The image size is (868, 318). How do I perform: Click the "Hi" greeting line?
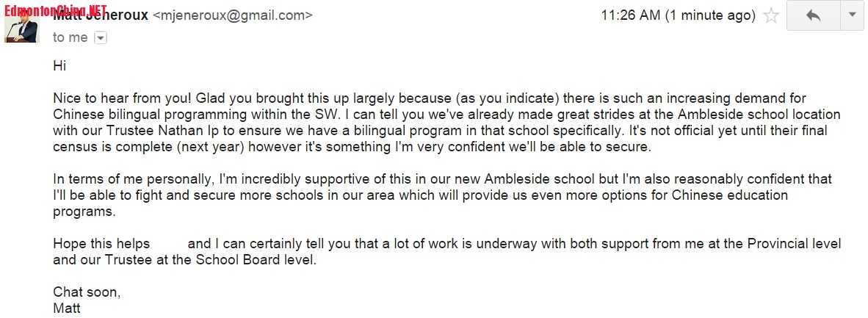(59, 66)
